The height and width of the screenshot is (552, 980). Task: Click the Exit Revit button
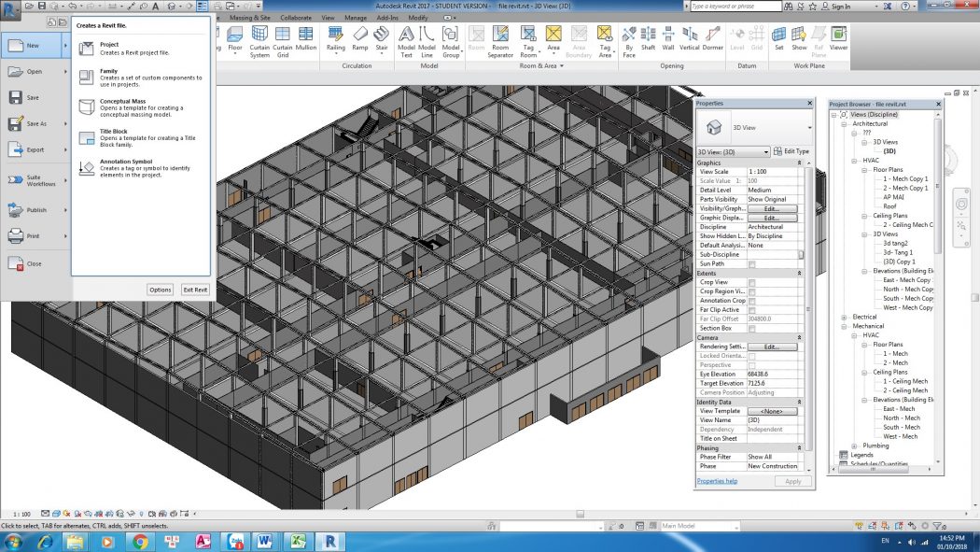[194, 290]
